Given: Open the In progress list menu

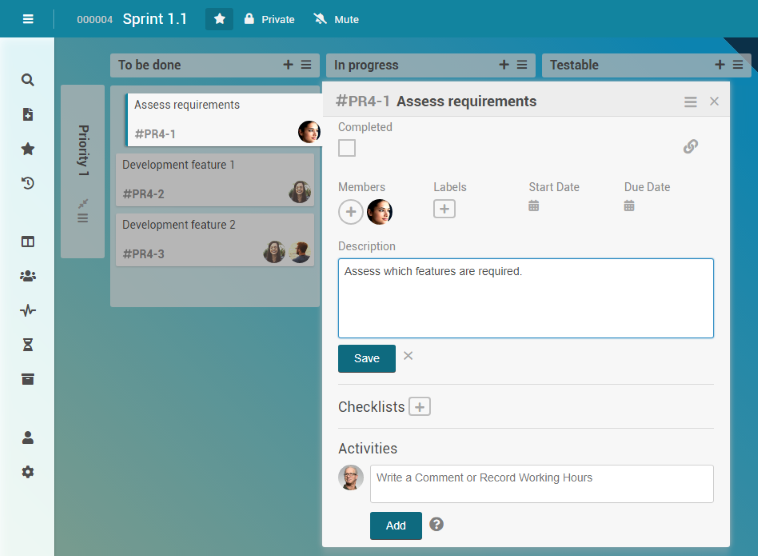Looking at the screenshot, I should (x=522, y=65).
